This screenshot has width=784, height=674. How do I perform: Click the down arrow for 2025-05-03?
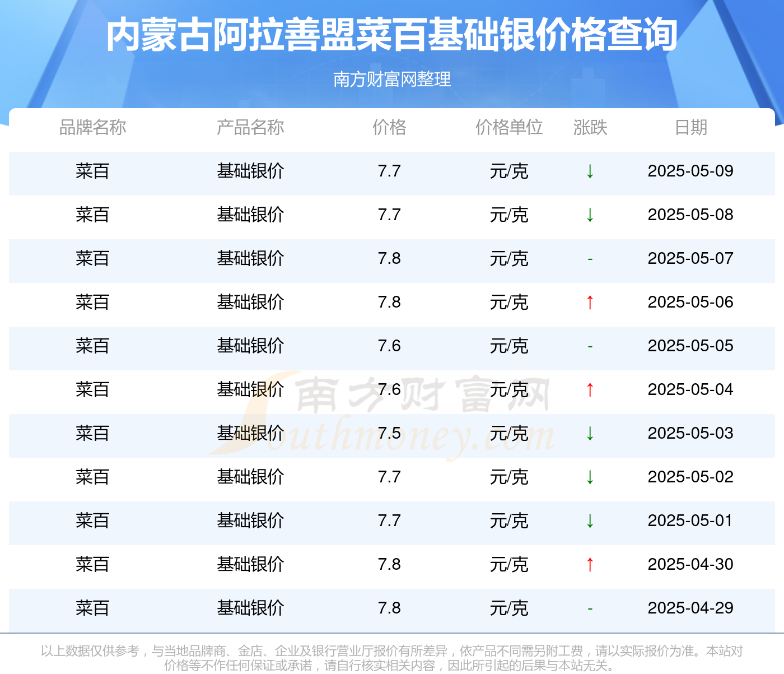590,433
